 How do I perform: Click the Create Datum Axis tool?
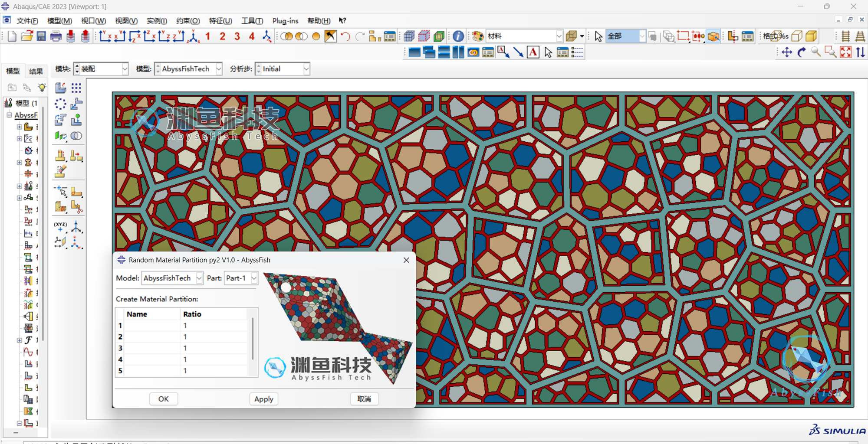point(76,227)
